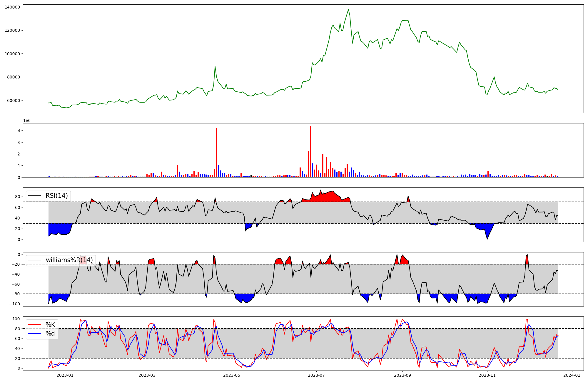Click the 140000 price axis label
This screenshot has width=588, height=382.
tap(12, 7)
